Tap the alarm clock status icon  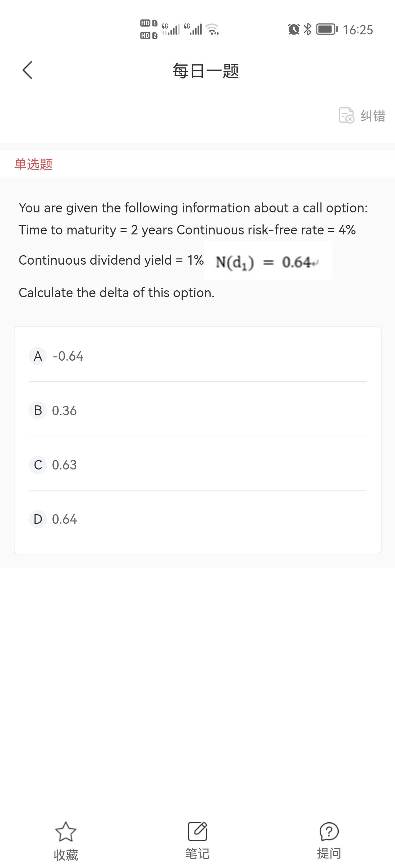point(294,29)
